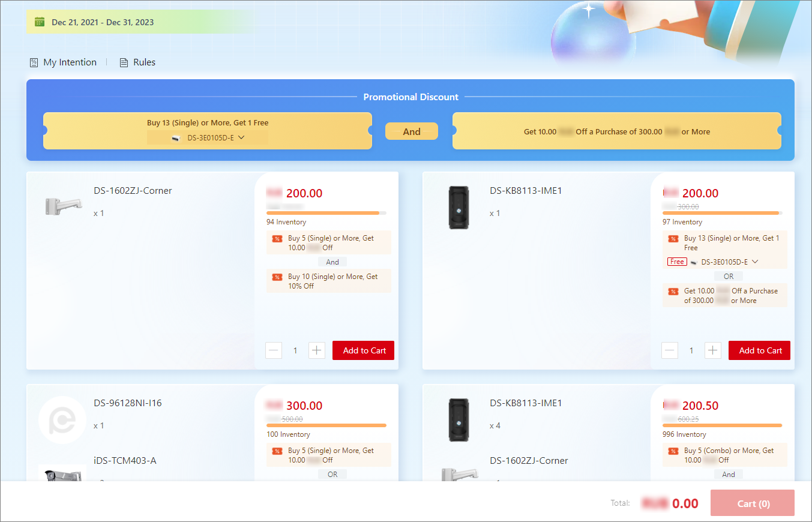Add the 94 Inventory DS-1602ZJ-Corner item to cart
Viewport: 812px width, 522px height.
[x=364, y=350]
